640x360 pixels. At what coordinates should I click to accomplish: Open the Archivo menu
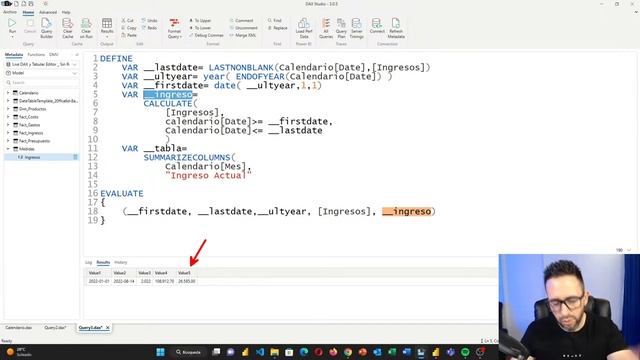click(x=10, y=12)
